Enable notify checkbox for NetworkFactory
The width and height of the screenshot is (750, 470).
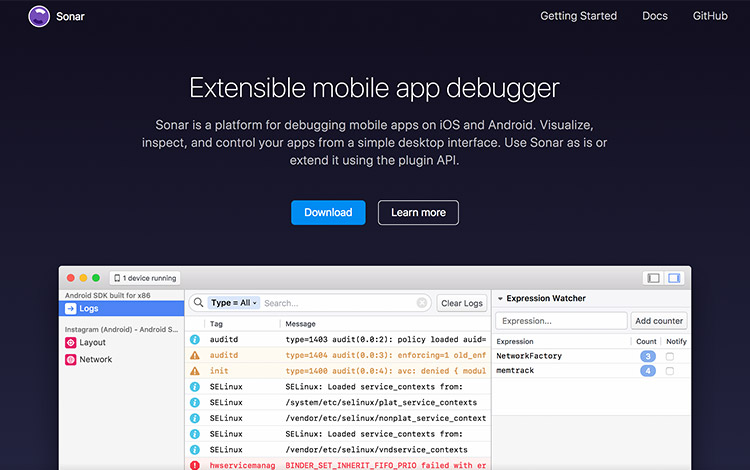tap(670, 356)
